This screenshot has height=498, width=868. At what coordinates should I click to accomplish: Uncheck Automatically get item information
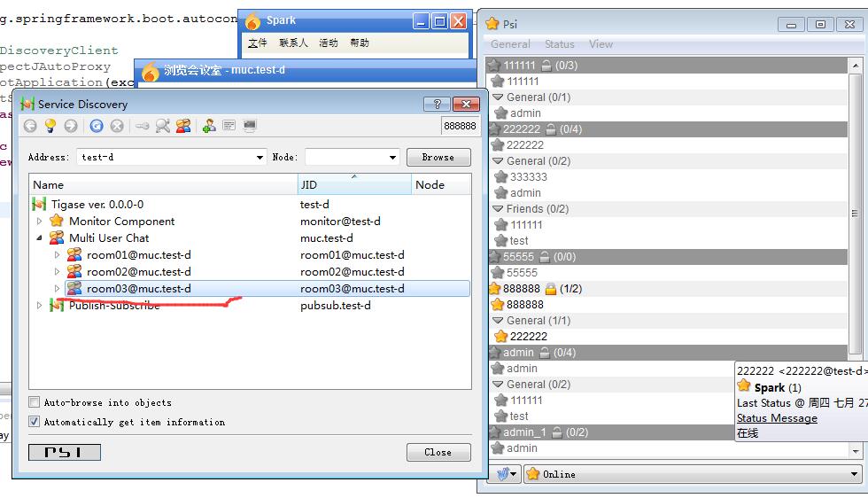[x=35, y=422]
